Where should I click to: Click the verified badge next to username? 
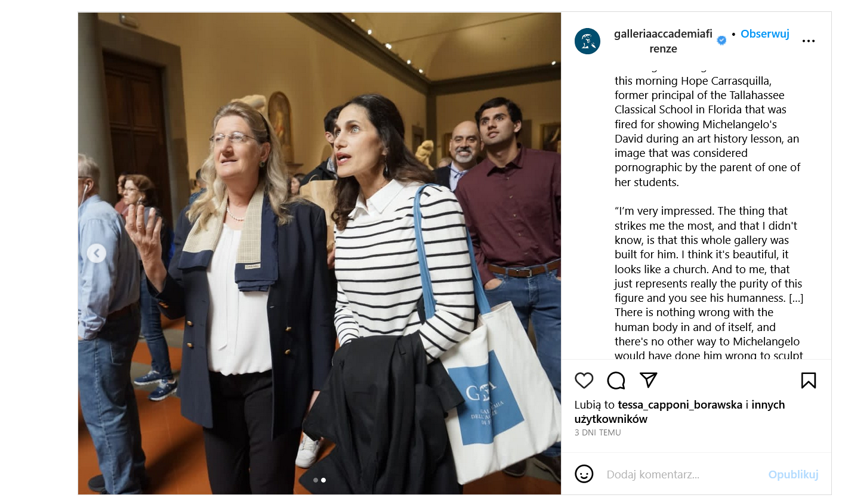point(721,41)
